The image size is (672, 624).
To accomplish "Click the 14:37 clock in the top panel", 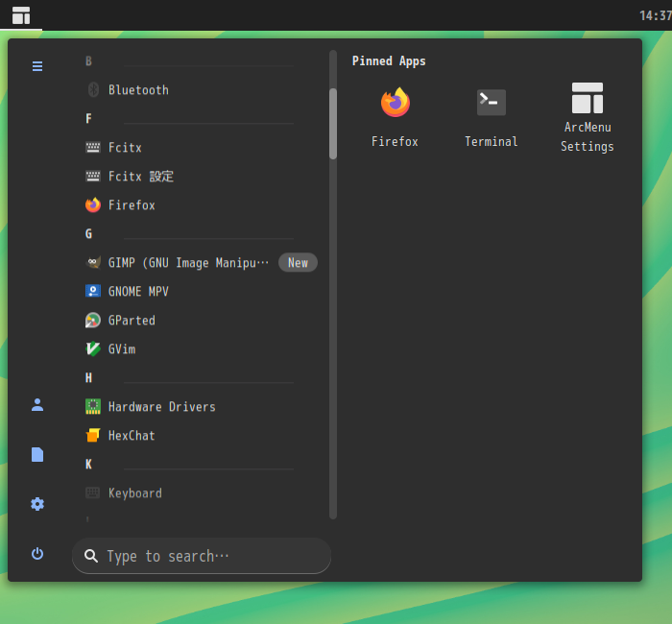I will [x=656, y=16].
